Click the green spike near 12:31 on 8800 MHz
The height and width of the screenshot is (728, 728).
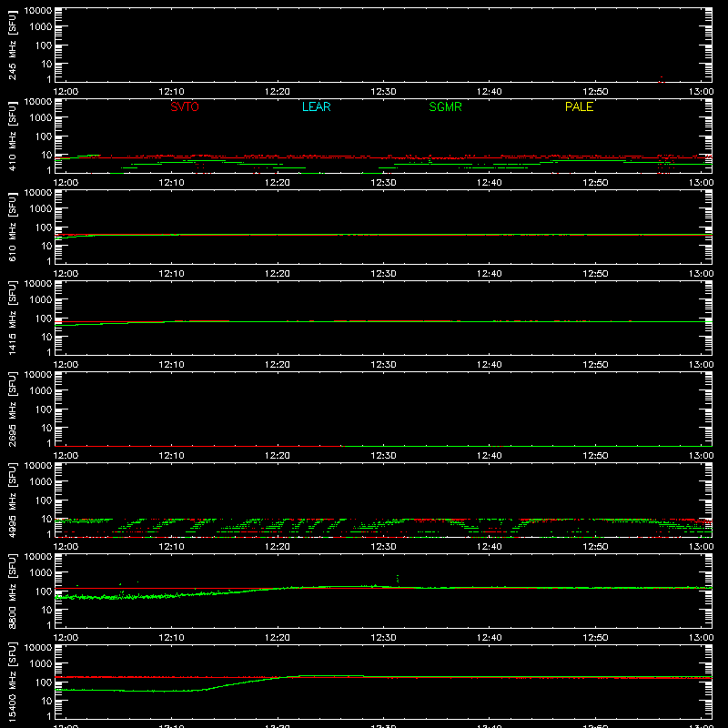click(x=398, y=579)
